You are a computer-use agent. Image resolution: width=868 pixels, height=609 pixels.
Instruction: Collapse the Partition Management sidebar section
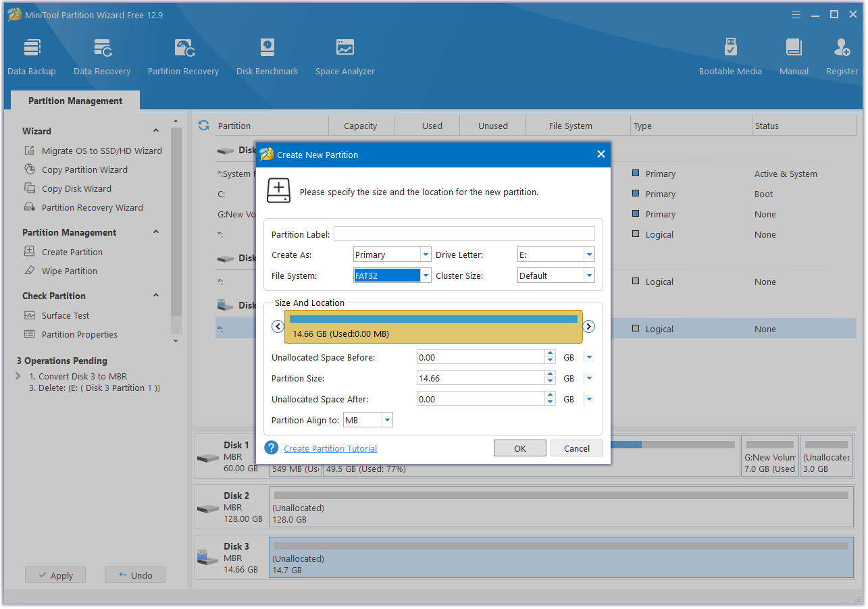click(x=156, y=232)
